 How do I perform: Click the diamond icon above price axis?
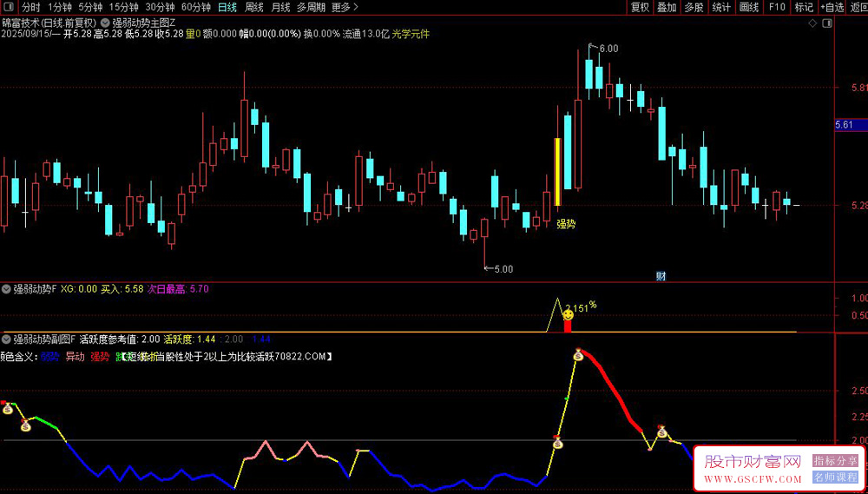tap(812, 23)
